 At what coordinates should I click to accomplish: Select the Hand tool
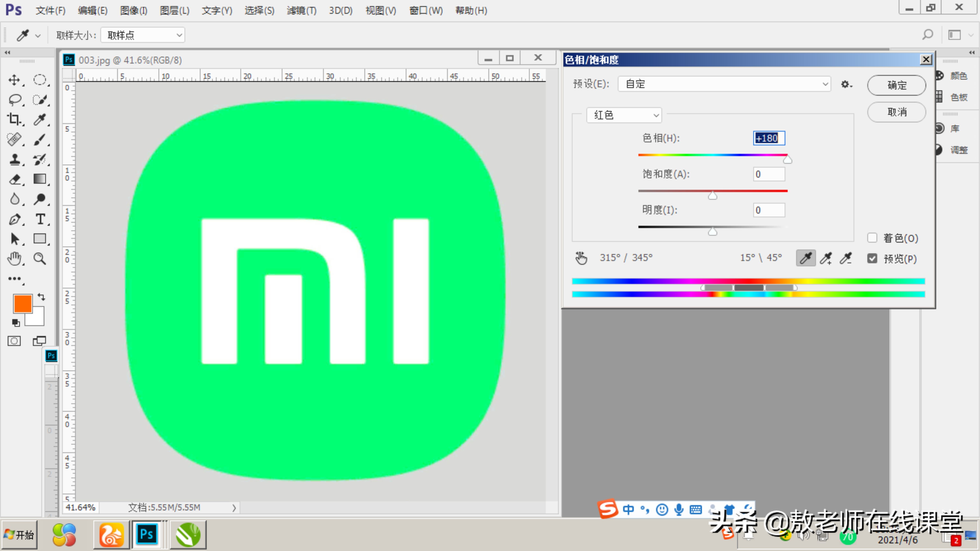click(15, 259)
